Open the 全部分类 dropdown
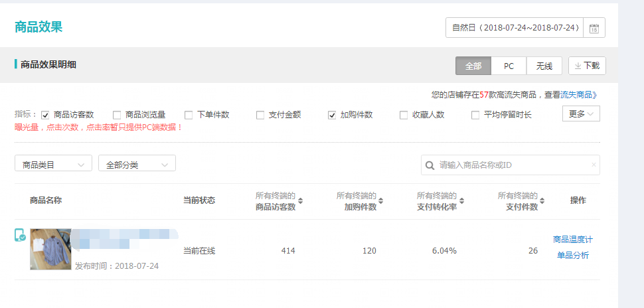644x308 pixels. pos(137,165)
